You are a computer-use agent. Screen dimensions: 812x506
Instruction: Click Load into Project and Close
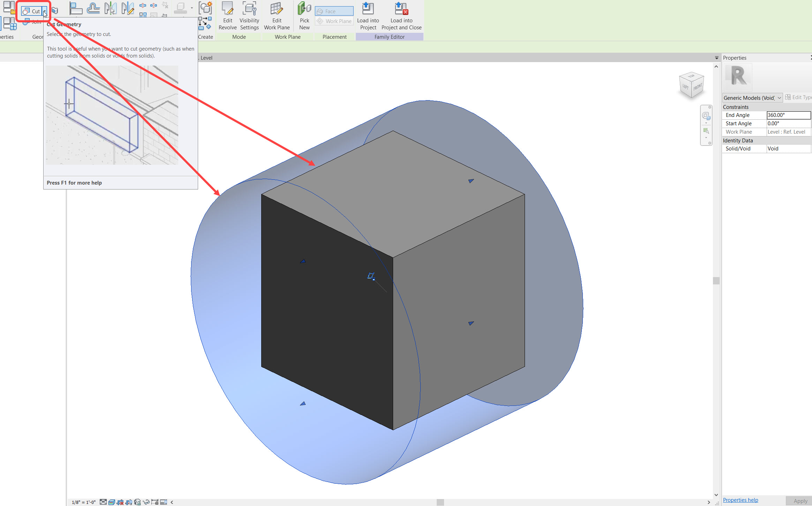401,16
